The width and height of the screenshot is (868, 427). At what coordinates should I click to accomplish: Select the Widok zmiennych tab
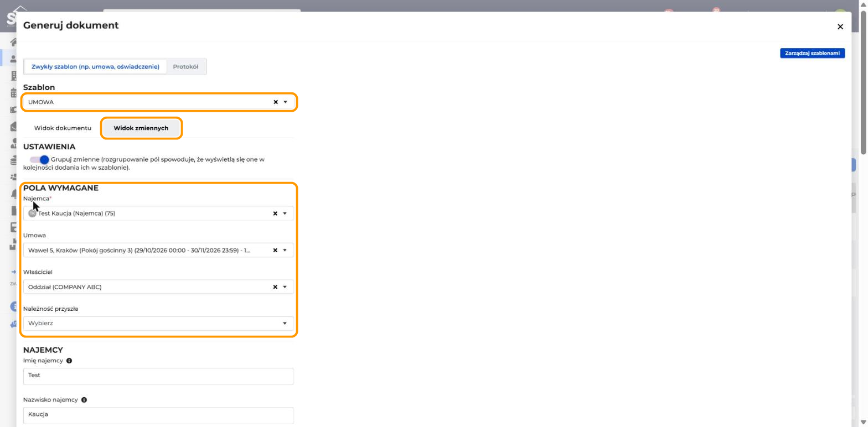click(x=141, y=128)
